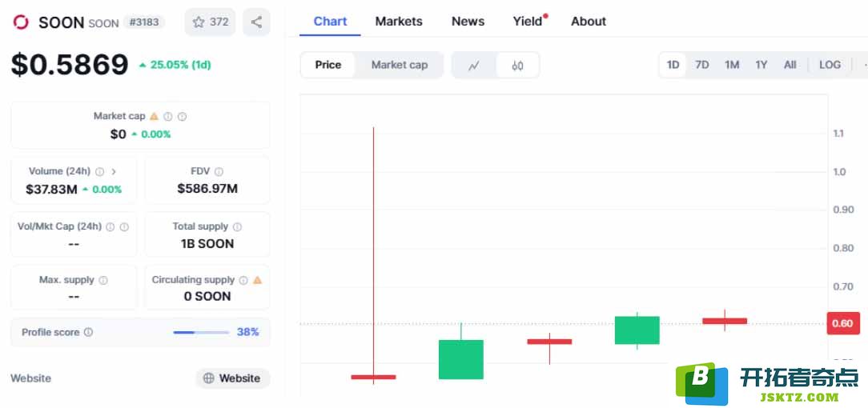
Task: Toggle chart to Market cap view
Action: (399, 66)
